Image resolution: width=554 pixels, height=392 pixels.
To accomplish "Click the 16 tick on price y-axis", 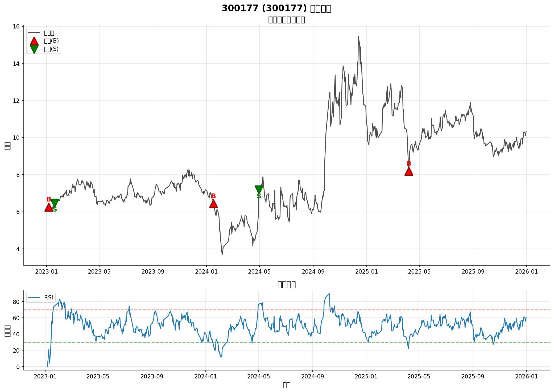I will coord(16,26).
